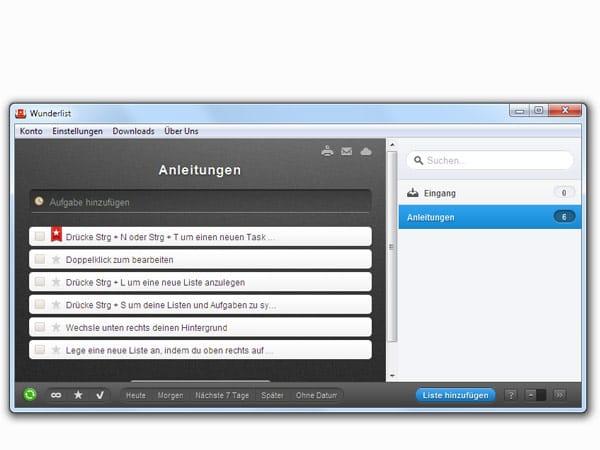The image size is (600, 450).
Task: Star the 'Lege eine neue Liste an' task
Action: [56, 350]
